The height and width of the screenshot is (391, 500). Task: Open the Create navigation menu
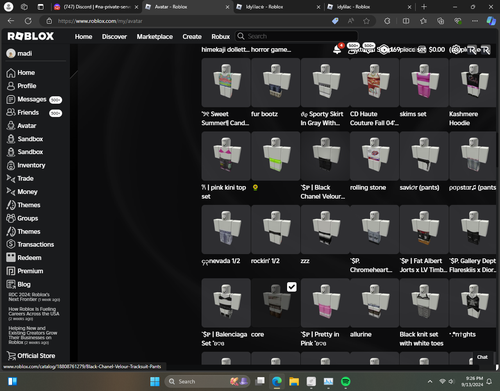tap(192, 36)
